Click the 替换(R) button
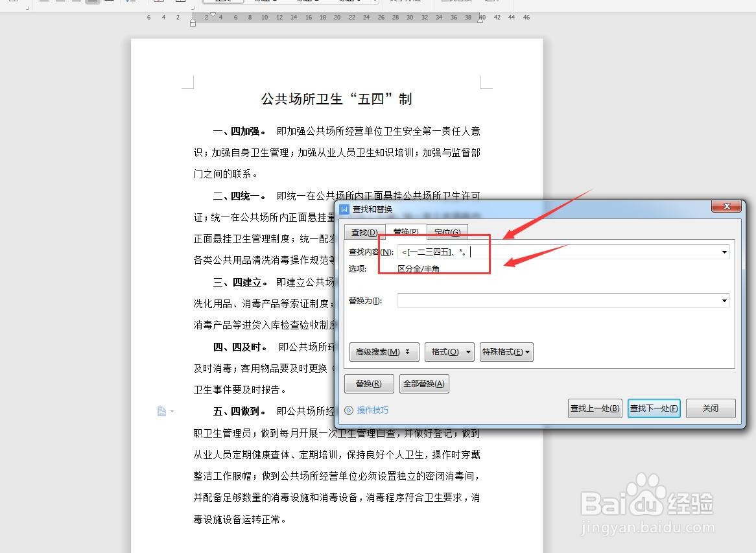Image resolution: width=756 pixels, height=553 pixels. (x=369, y=384)
